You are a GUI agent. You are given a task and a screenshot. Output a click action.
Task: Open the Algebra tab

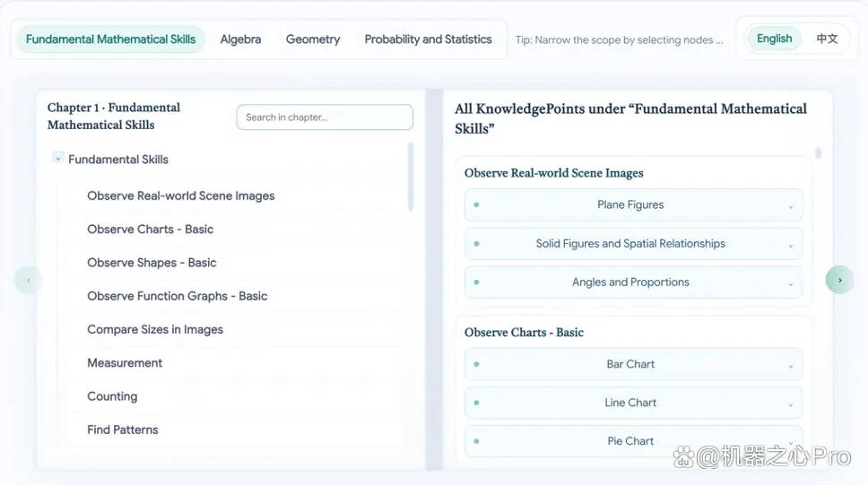[x=240, y=39]
